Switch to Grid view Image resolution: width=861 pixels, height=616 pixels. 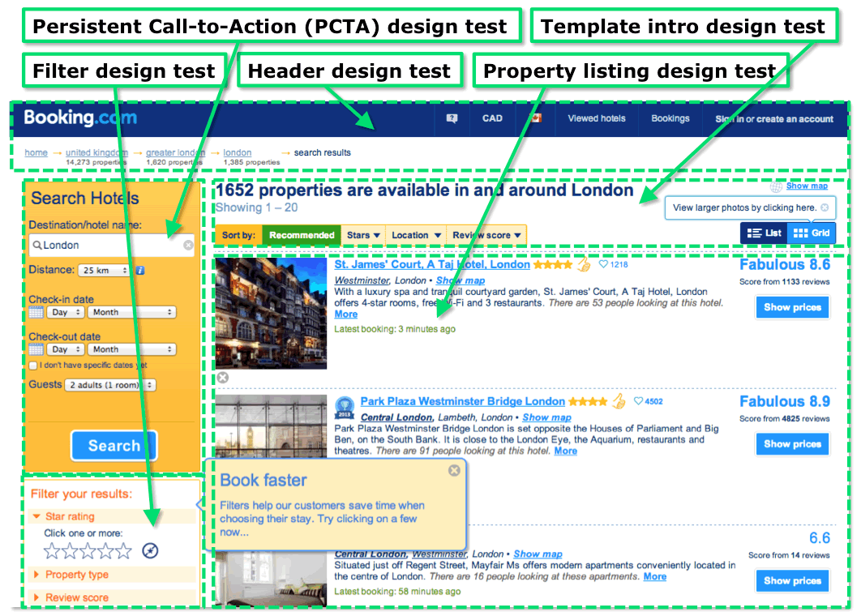[812, 233]
